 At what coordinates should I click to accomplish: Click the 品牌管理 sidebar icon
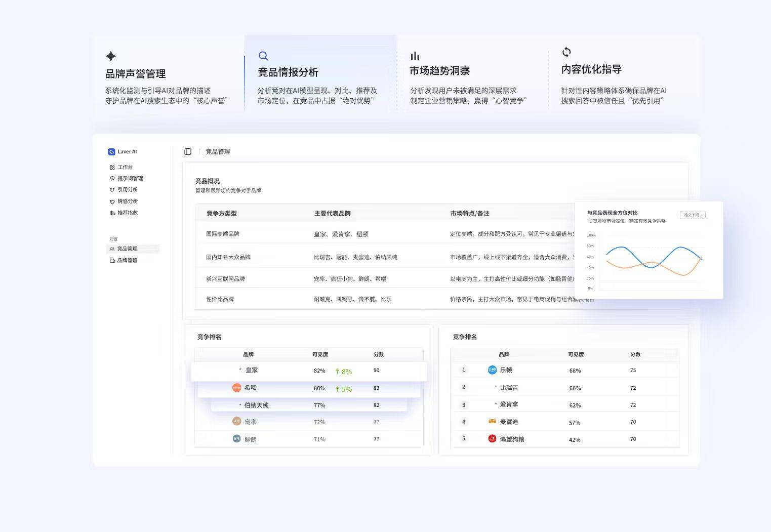[112, 260]
